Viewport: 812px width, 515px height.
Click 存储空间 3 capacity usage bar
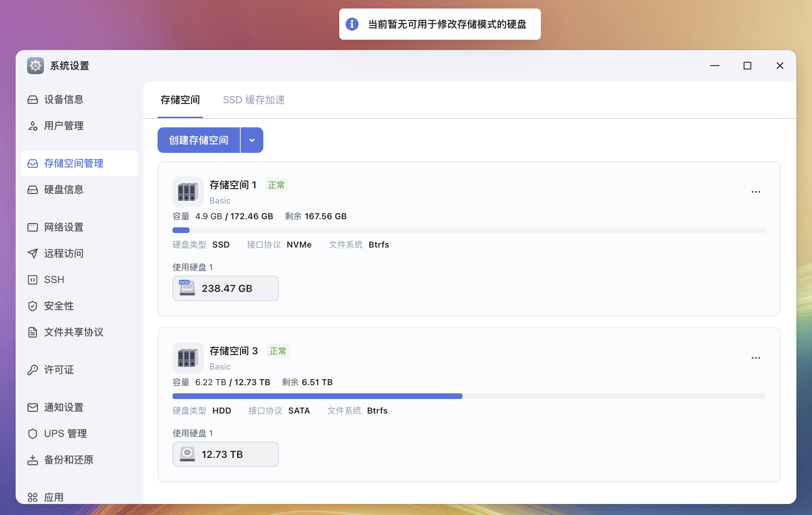[x=468, y=396]
